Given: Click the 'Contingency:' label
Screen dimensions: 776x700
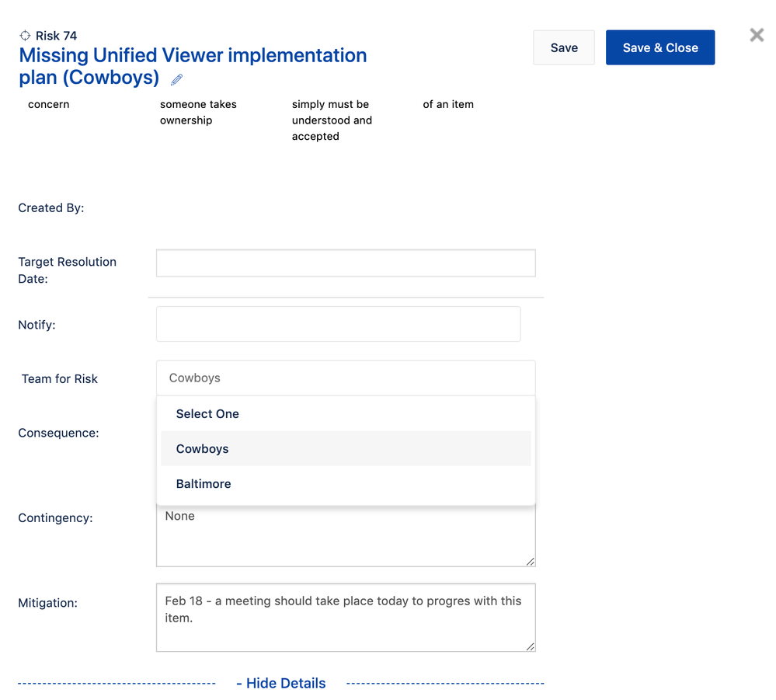Looking at the screenshot, I should (55, 518).
